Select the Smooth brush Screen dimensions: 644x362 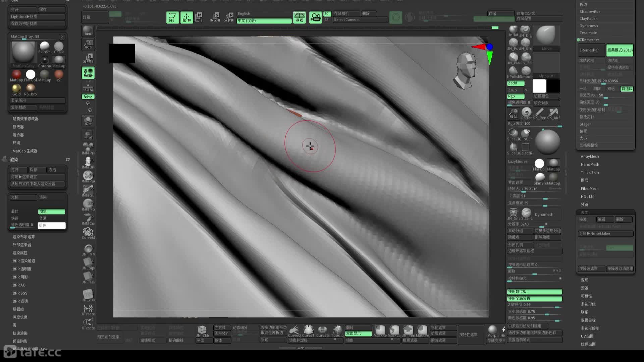526,72
